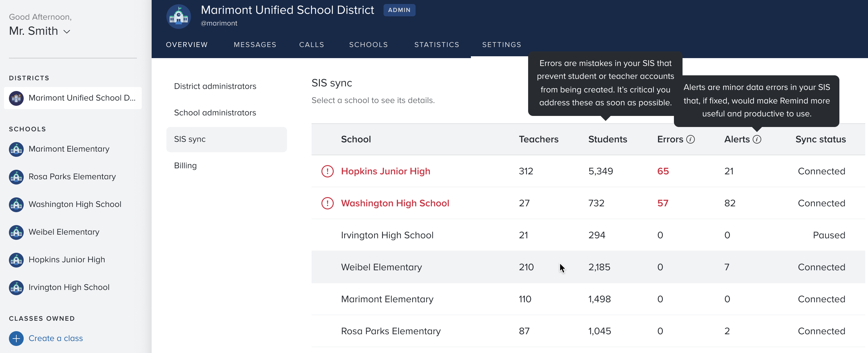Click Weibel Elementary school icon in sidebar
This screenshot has height=353, width=868.
pos(16,232)
